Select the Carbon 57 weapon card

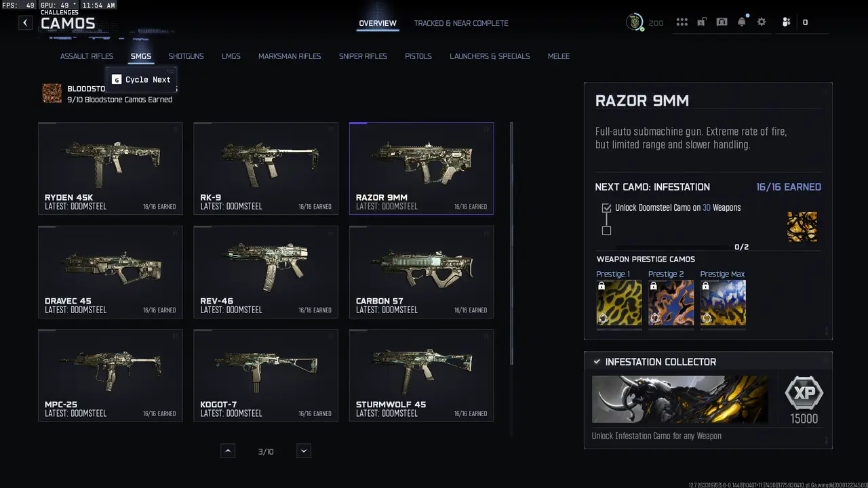coord(422,272)
